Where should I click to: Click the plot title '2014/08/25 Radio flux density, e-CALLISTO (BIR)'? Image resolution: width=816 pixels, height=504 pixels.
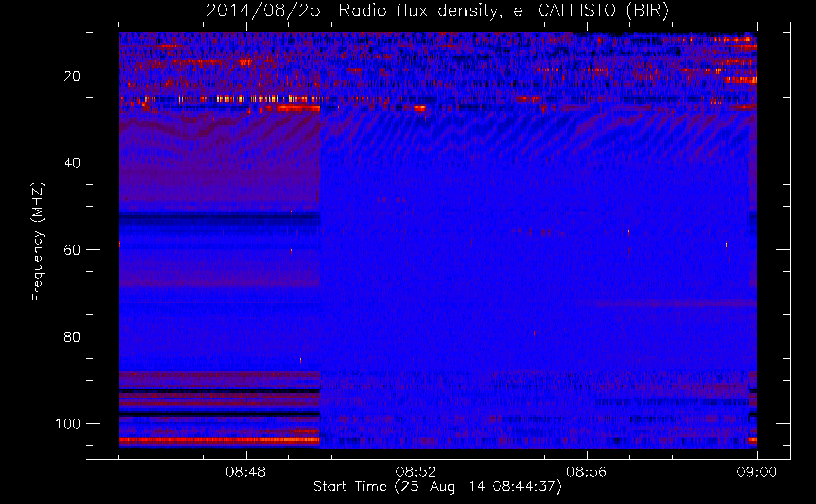click(437, 11)
